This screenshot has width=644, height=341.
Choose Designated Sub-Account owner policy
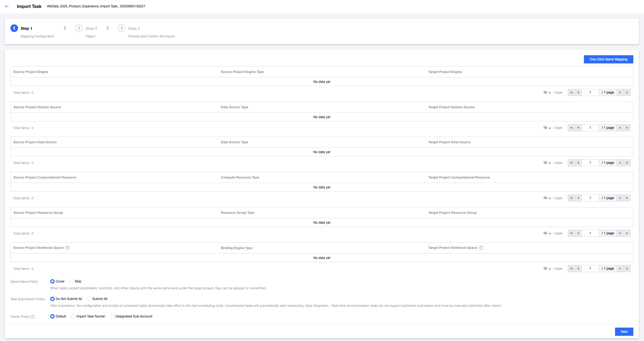click(112, 316)
